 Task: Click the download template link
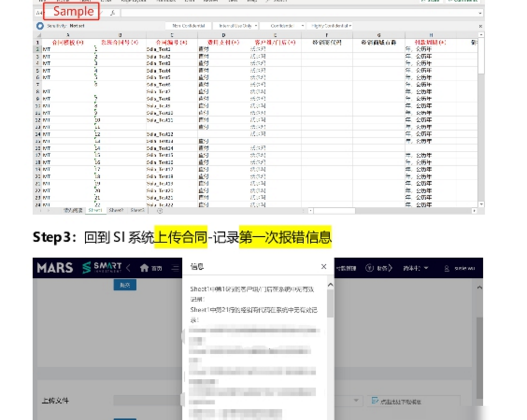tap(396, 401)
